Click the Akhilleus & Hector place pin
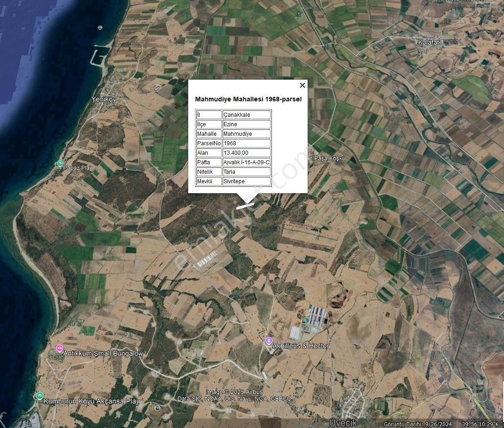The width and height of the screenshot is (504, 428). point(269,340)
